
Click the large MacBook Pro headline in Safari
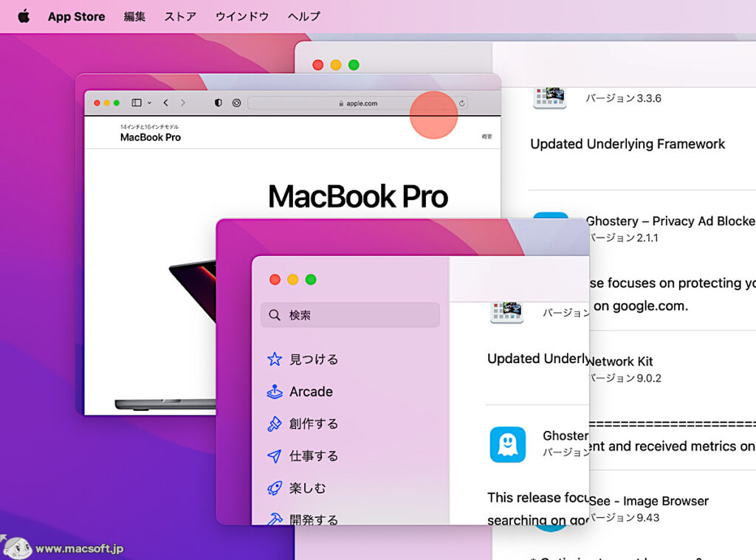358,196
